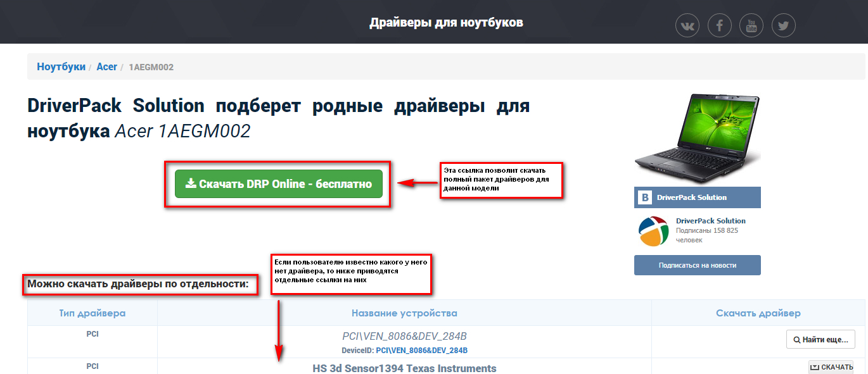Click the italic PCI\VEN_8086&DEV_284B device name
Screen dimensions: 868x374
(404, 336)
